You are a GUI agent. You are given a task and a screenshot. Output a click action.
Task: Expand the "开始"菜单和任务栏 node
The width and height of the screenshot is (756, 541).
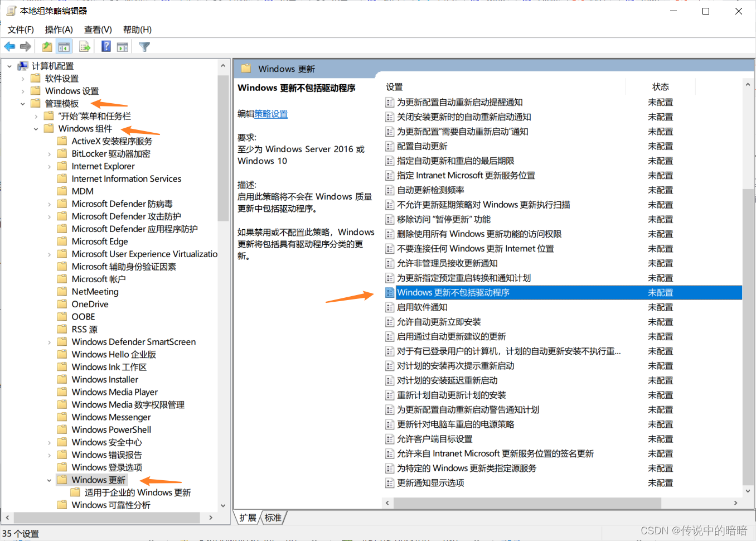(x=36, y=116)
